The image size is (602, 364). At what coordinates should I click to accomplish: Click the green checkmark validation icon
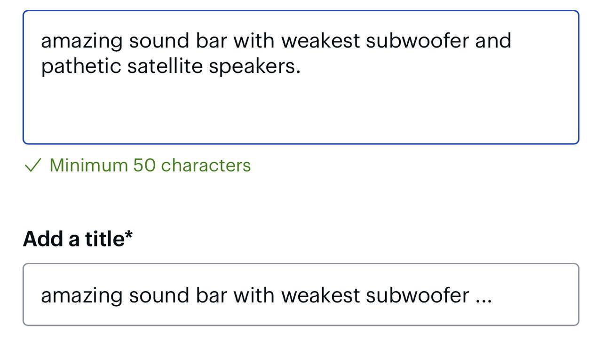[x=33, y=166]
